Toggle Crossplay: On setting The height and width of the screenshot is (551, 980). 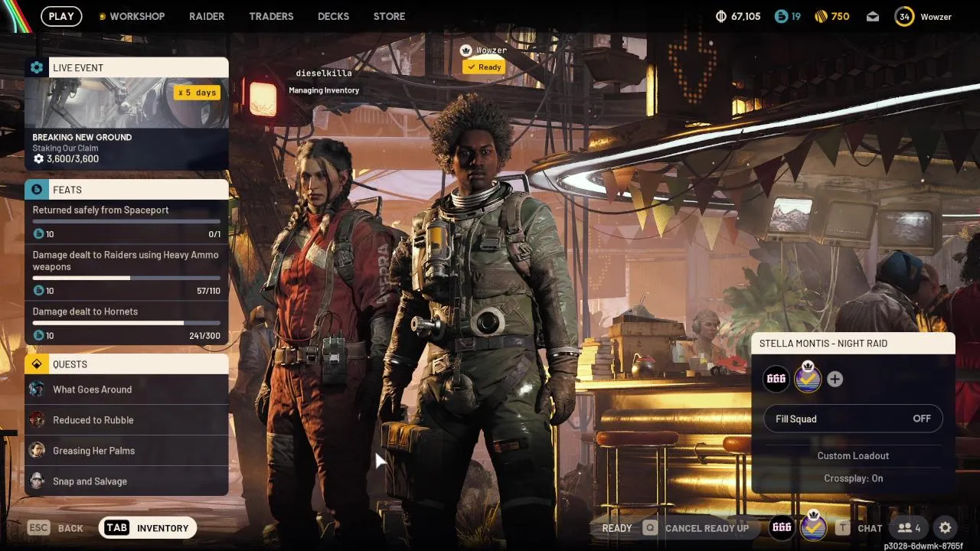(x=853, y=478)
